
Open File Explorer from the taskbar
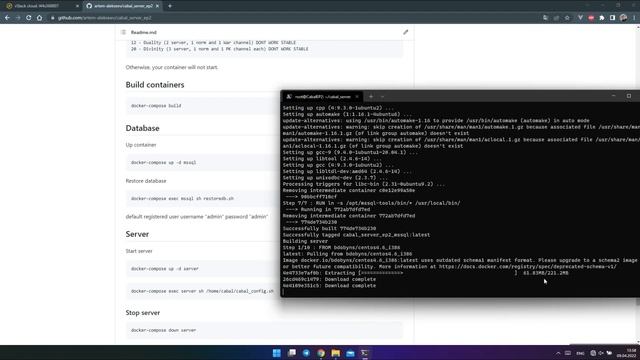tap(336, 353)
